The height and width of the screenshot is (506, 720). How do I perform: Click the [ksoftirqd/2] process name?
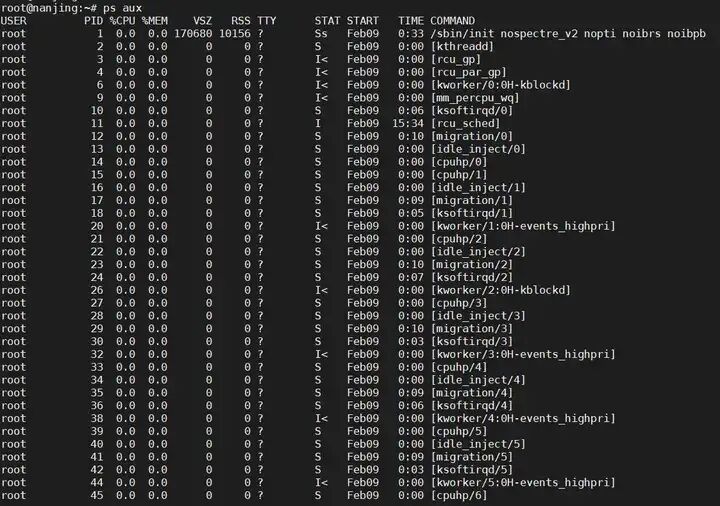tap(471, 277)
